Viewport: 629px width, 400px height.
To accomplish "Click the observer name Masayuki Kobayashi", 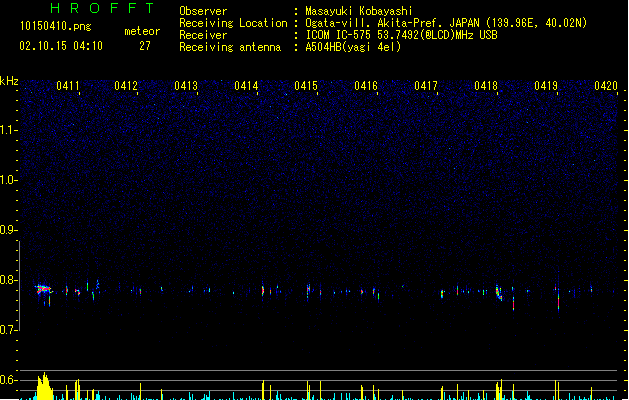I will click(x=359, y=11).
